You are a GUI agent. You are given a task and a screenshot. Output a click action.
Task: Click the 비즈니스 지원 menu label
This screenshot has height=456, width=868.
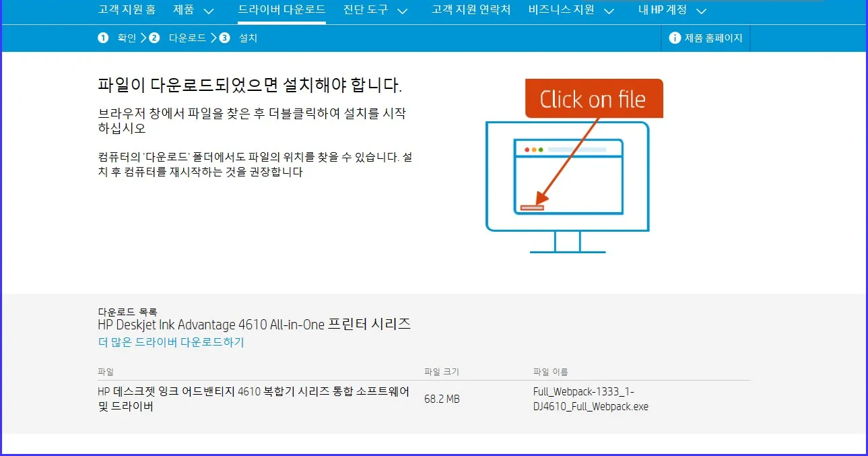[562, 9]
